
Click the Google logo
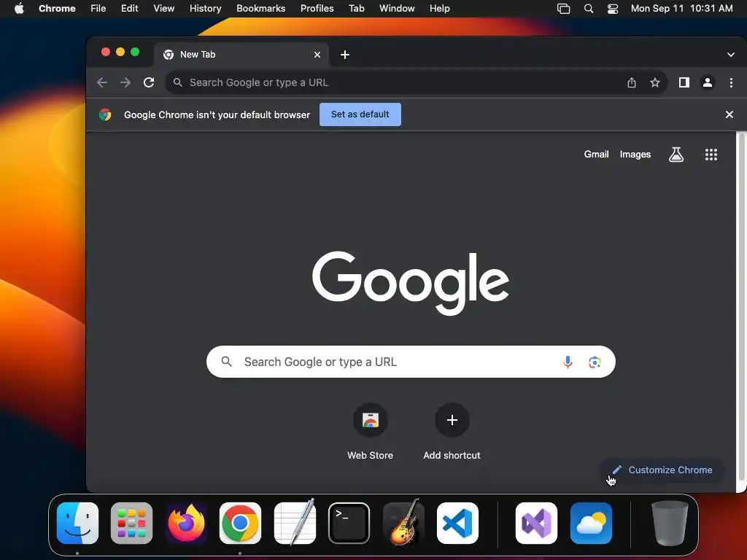click(x=411, y=284)
